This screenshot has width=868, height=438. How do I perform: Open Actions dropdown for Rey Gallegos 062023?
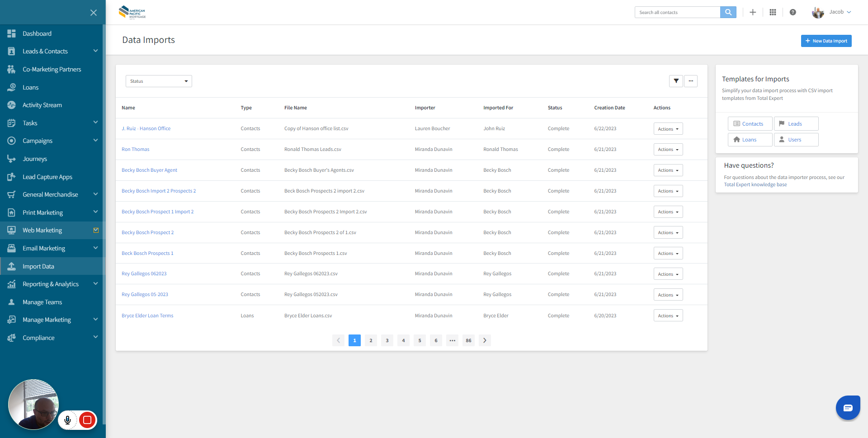click(668, 274)
